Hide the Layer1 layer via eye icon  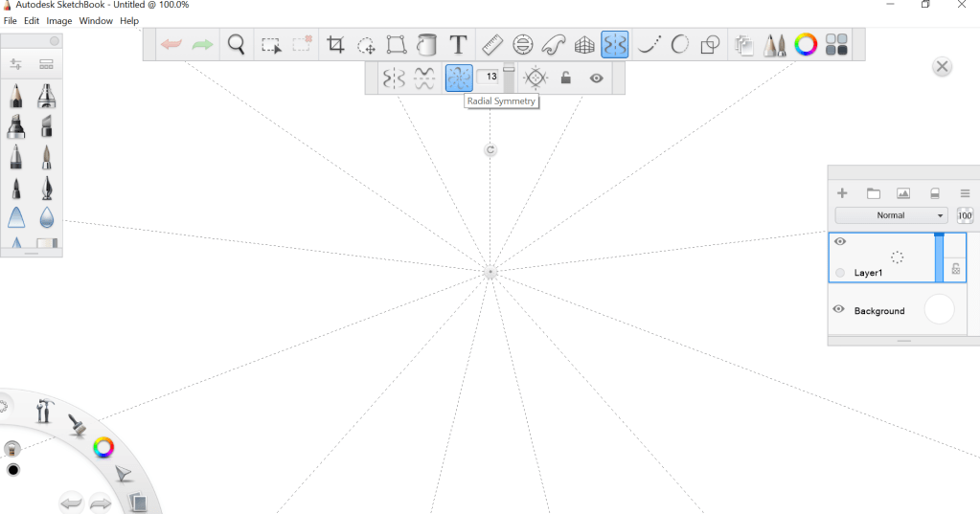pos(840,242)
